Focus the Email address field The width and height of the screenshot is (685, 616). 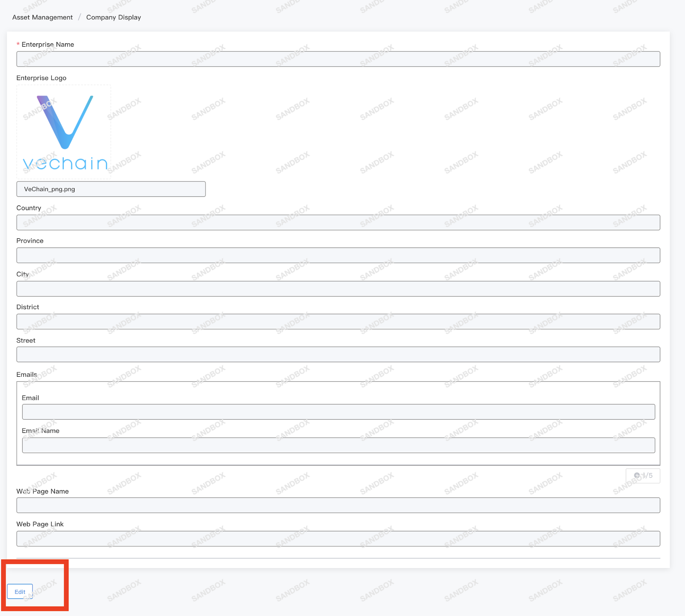[338, 412]
